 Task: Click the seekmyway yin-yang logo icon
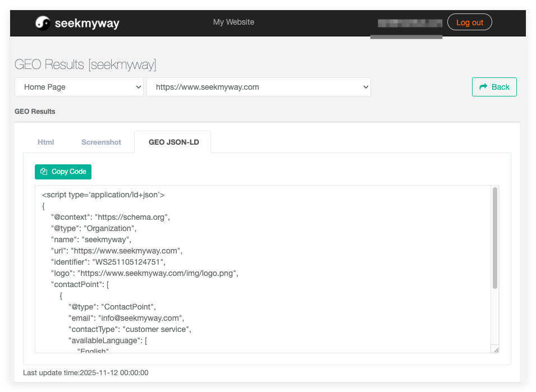(43, 23)
